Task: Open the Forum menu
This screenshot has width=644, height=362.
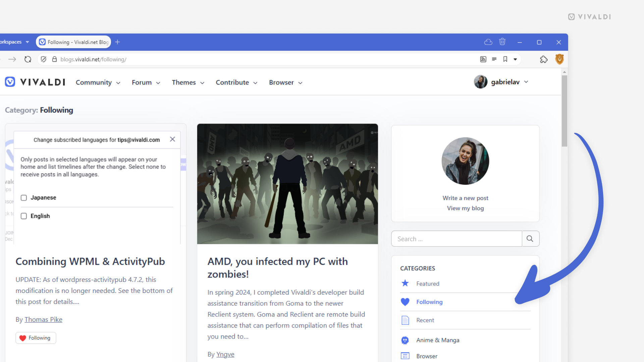Action: point(146,82)
